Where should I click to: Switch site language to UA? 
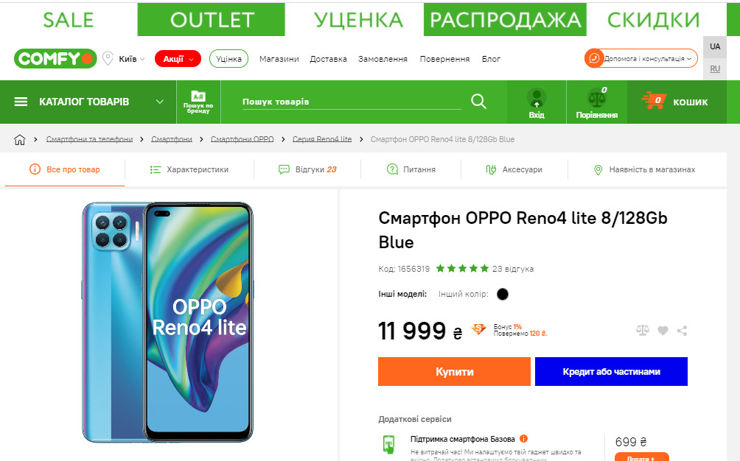[715, 47]
